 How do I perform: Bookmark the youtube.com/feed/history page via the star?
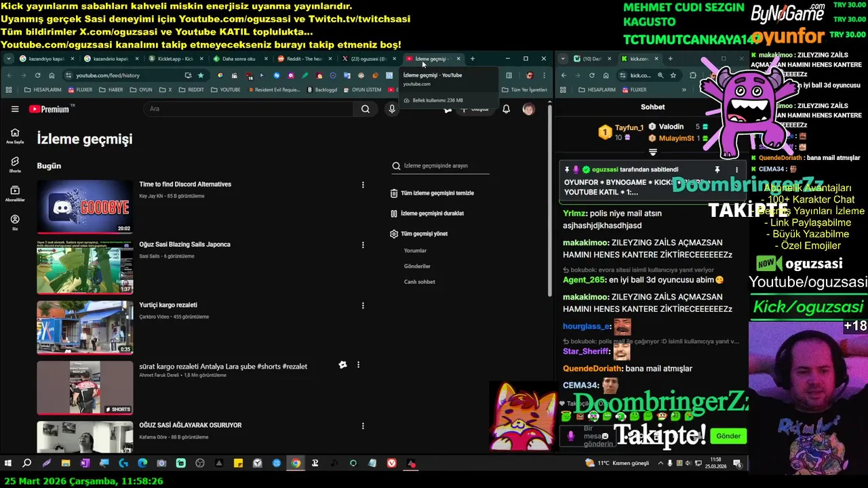pos(201,75)
